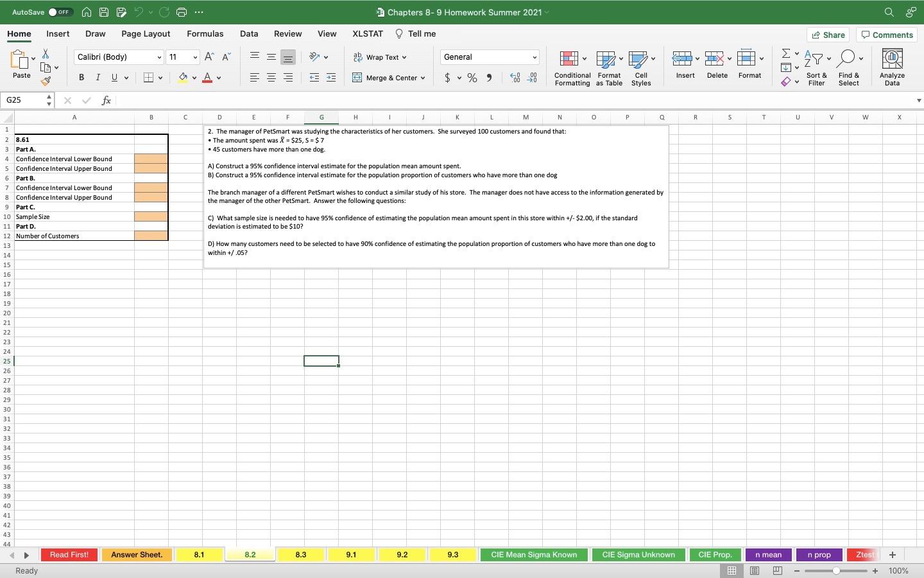Switch to the Formulas ribbon tab
This screenshot has width=924, height=578.
tap(205, 33)
